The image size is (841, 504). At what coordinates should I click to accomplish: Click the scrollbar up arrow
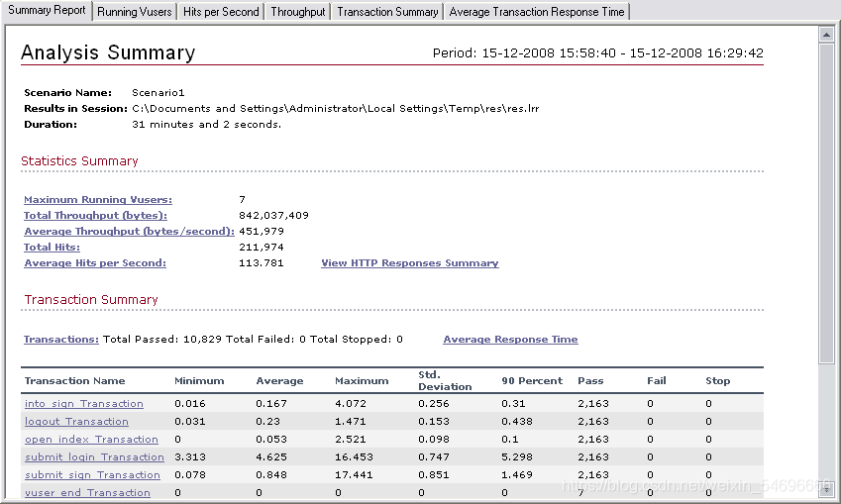tap(826, 35)
